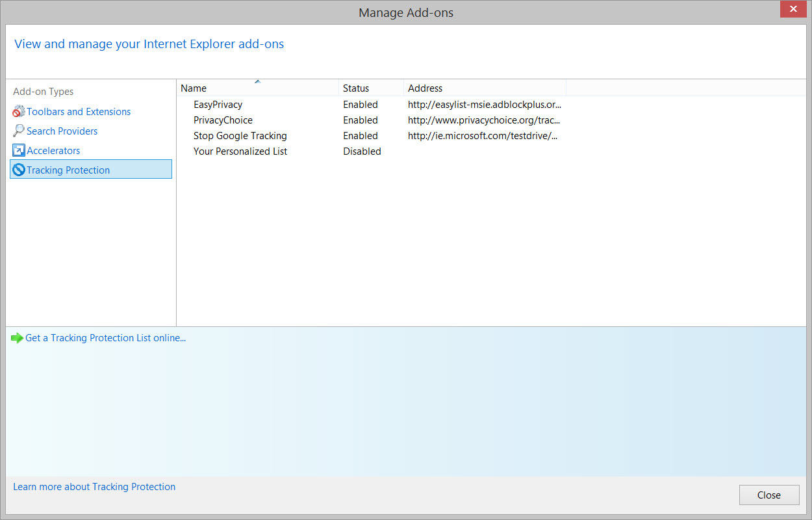Select Search Providers add-on type

(x=62, y=131)
